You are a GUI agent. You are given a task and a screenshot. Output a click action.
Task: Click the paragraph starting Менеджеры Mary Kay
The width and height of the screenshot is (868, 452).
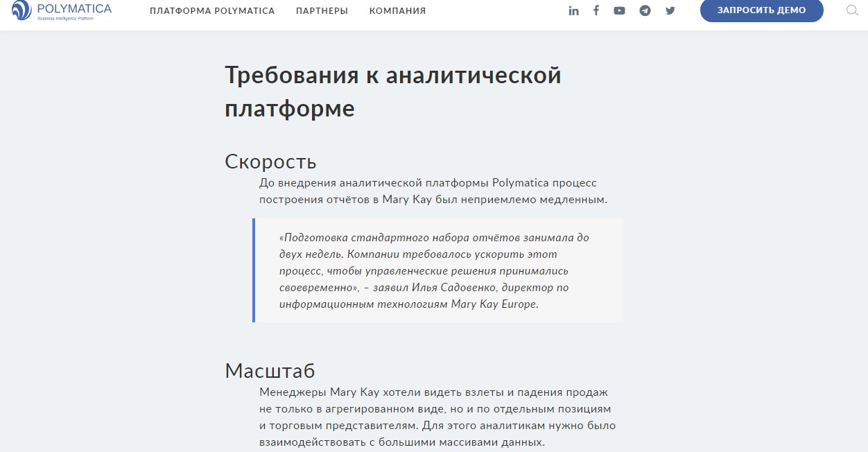(437, 417)
